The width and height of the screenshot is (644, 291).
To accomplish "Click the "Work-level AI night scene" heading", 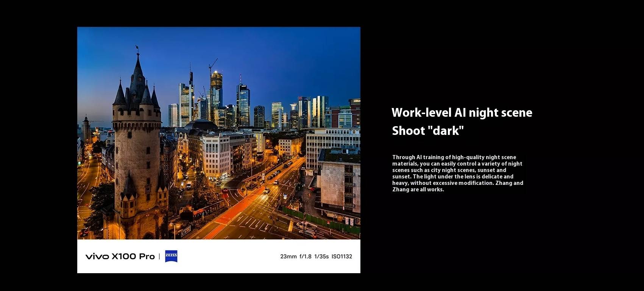I will pos(462,113).
